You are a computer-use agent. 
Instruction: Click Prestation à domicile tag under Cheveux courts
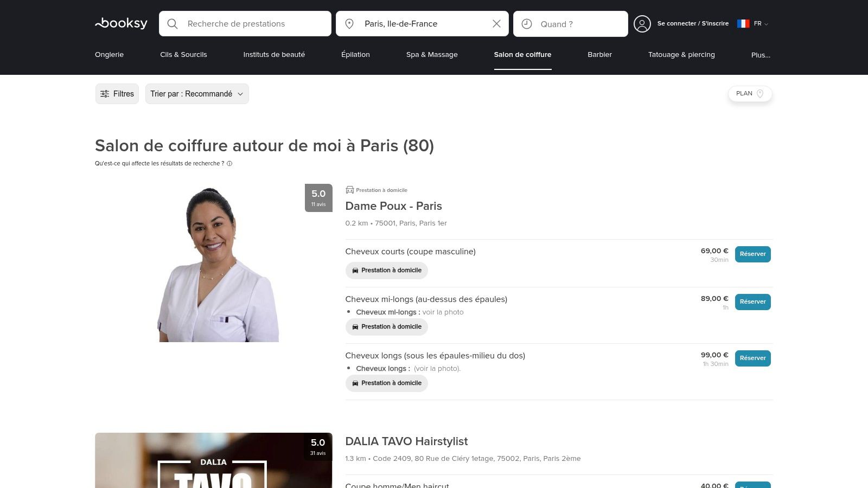pos(386,271)
